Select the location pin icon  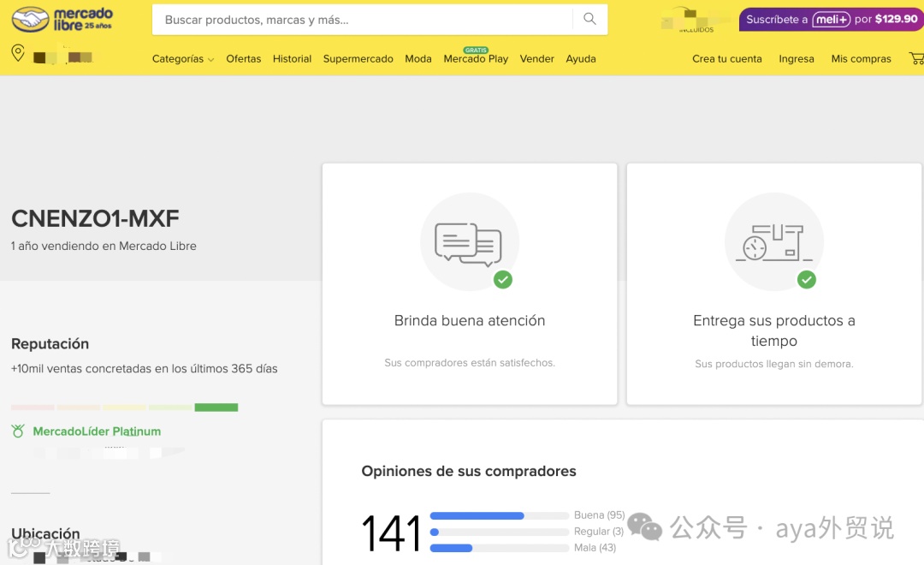(18, 53)
